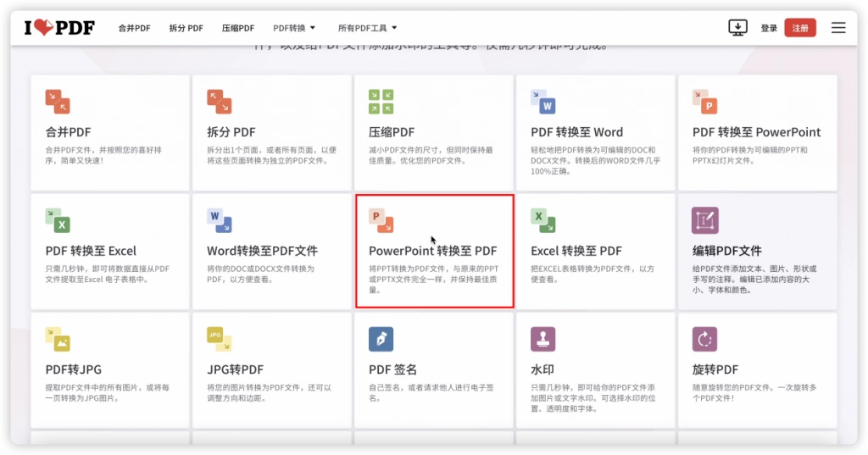Screen dimensions: 868x455
Task: Click description '将你的DOC或DOCX文件转换为PDF'
Action: pyautogui.click(x=261, y=274)
